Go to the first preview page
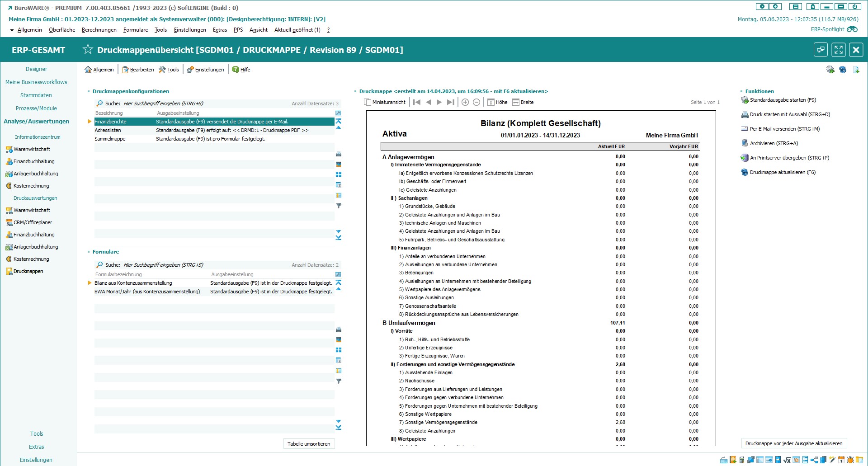868x466 pixels. pyautogui.click(x=417, y=102)
